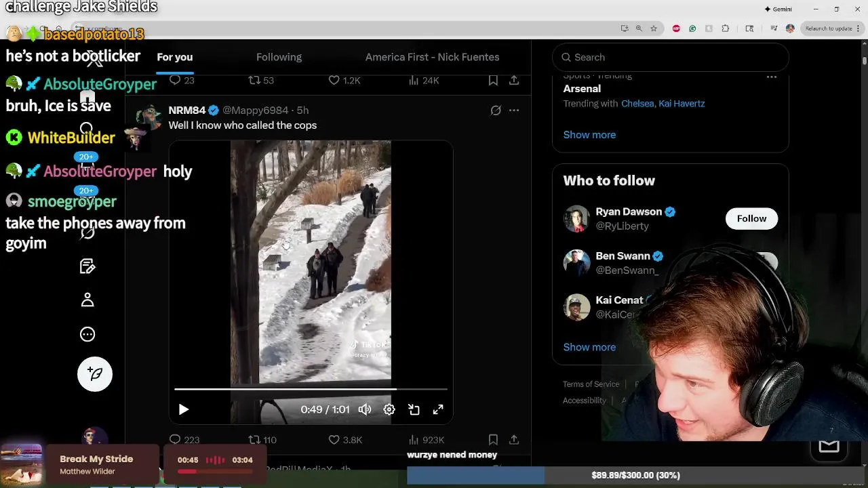Reply to NRM84's post with 223 comments
The image size is (868, 488).
pyautogui.click(x=184, y=440)
